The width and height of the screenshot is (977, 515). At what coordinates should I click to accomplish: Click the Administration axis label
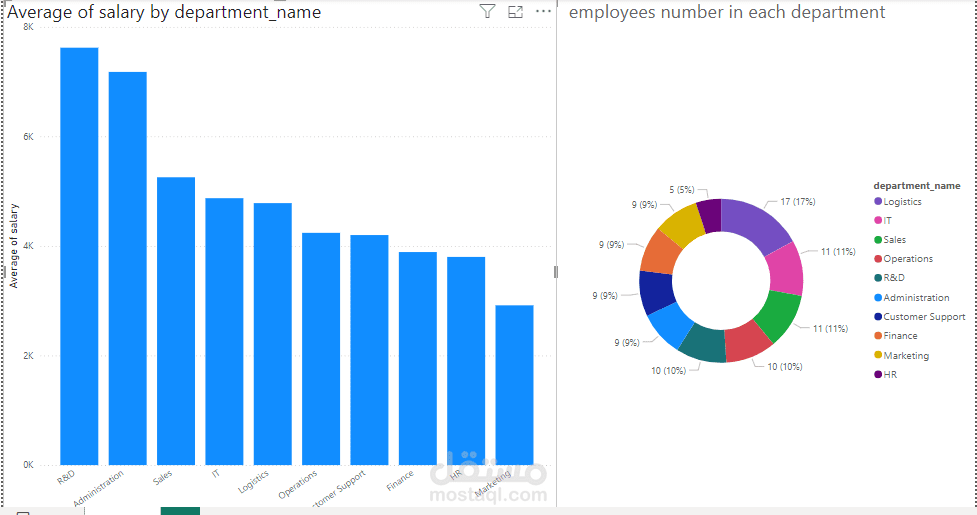coord(98,488)
